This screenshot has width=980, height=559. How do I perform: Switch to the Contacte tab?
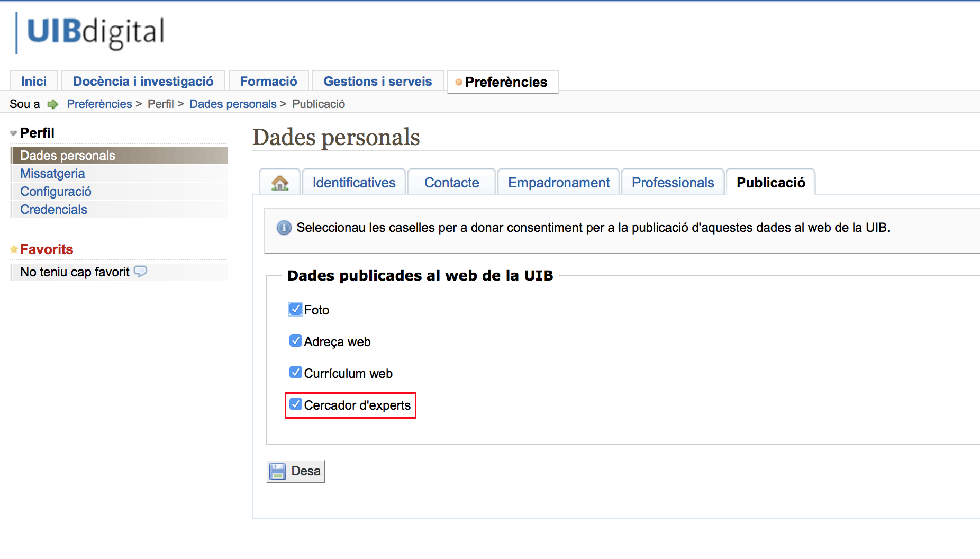(452, 183)
